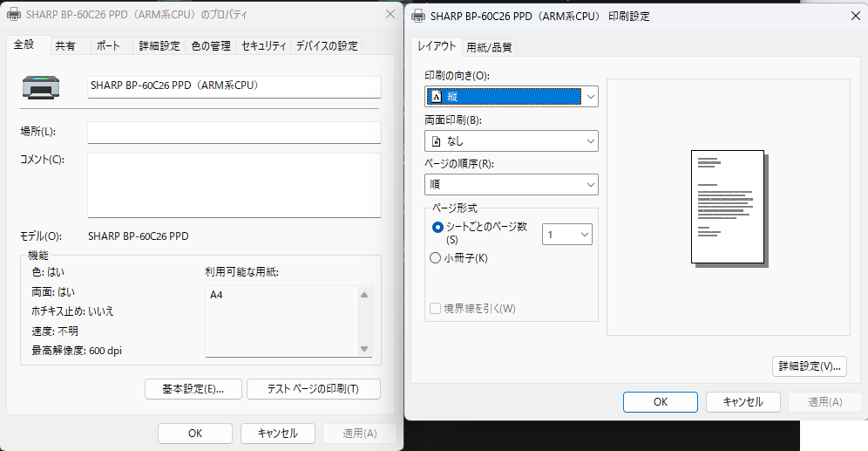Open 印刷の向き orientation dropdown
Screen dimensions: 868x451
tap(511, 97)
